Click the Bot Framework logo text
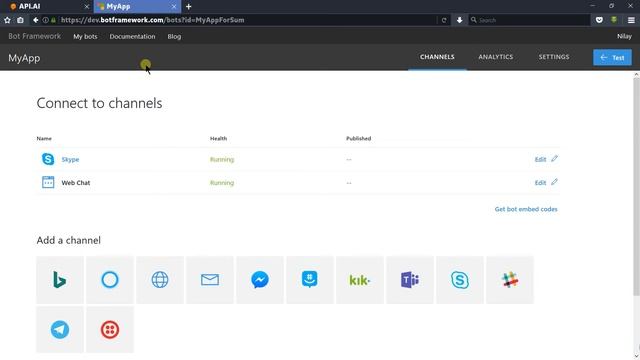640x360 pixels. [x=35, y=36]
